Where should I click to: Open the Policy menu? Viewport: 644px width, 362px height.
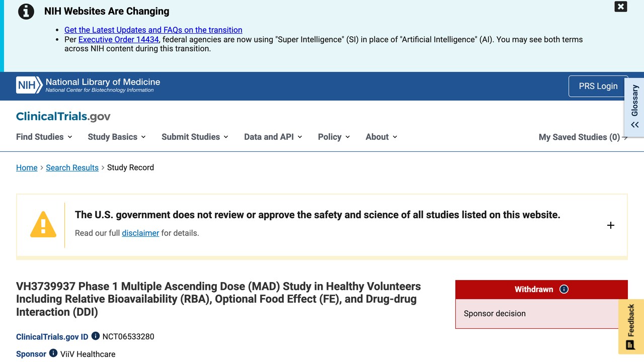(334, 137)
